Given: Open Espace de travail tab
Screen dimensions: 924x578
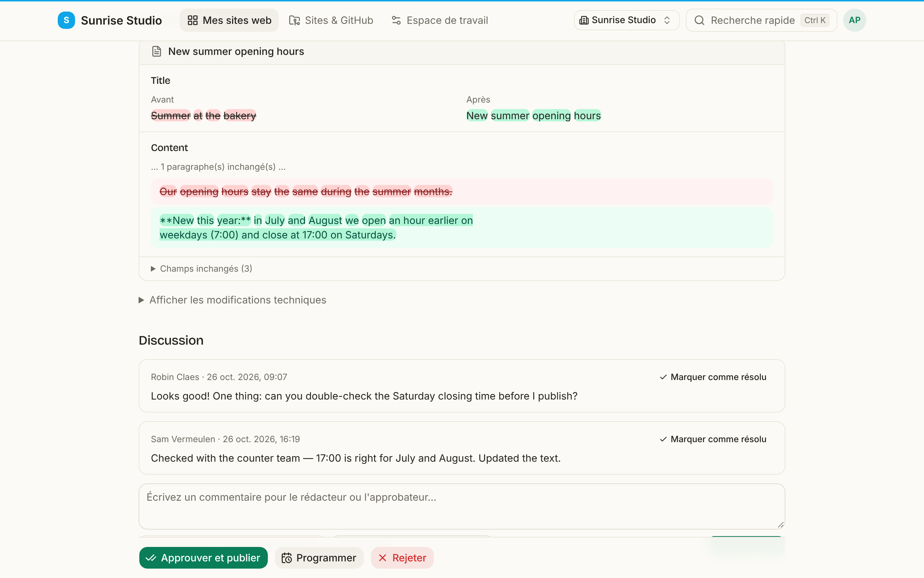Looking at the screenshot, I should tap(440, 20).
